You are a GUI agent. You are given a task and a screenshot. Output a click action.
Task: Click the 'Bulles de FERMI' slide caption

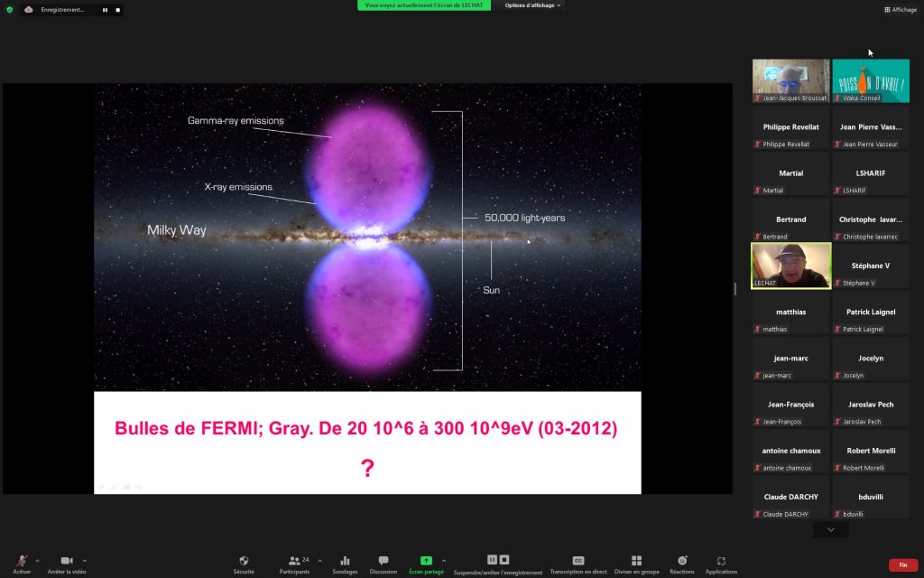click(365, 428)
